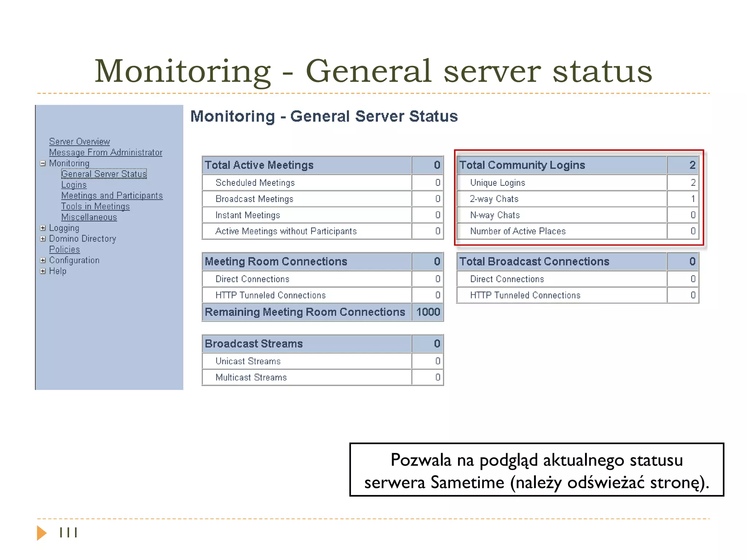Viewport: 747px width, 560px height.
Task: Click the Polish description text box
Action: coord(537,470)
